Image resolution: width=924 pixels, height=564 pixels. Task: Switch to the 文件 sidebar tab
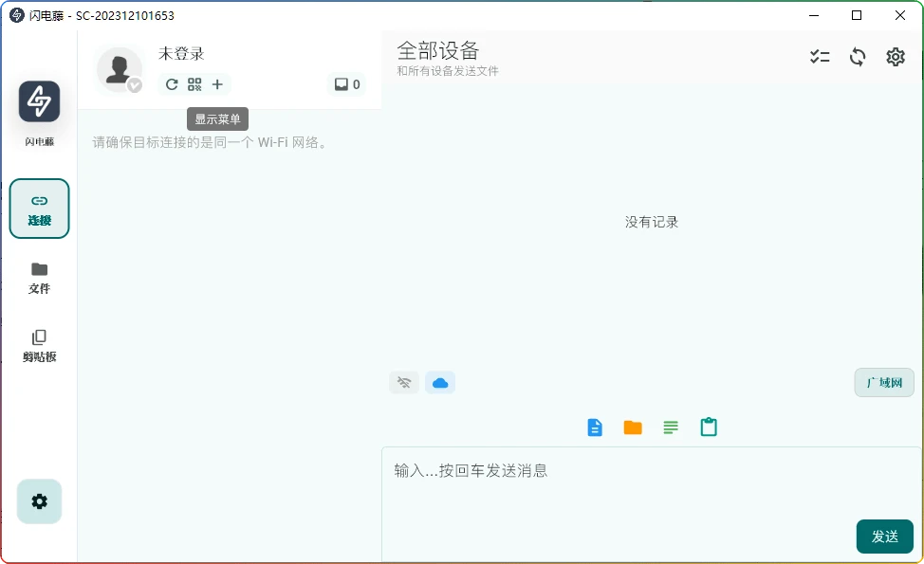(39, 278)
